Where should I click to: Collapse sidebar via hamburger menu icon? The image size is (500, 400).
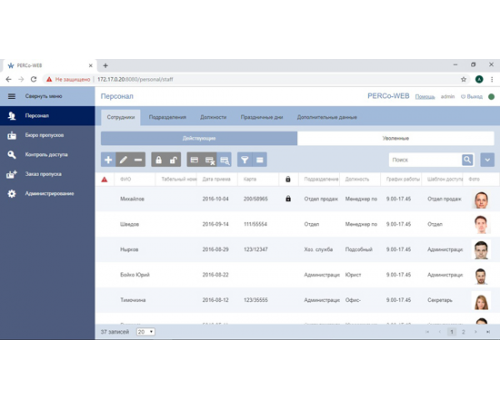12,96
